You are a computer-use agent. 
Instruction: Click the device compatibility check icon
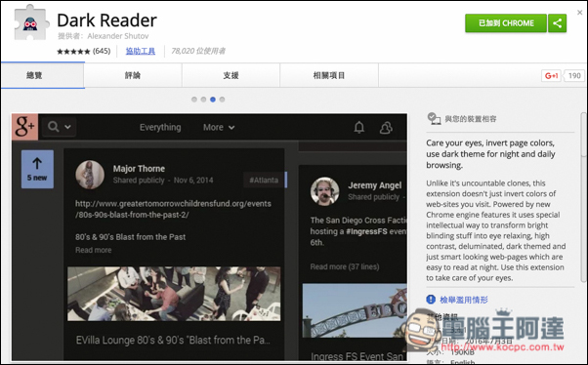pyautogui.click(x=434, y=119)
